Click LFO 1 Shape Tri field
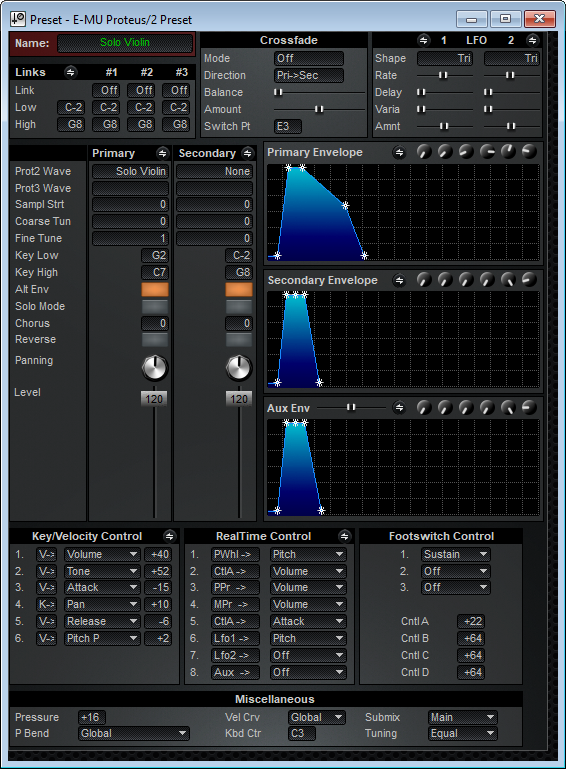This screenshot has width=566, height=769. (x=445, y=58)
